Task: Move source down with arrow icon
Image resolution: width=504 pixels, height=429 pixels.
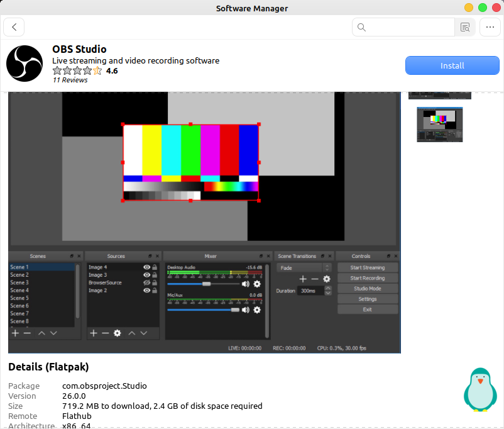Action: [x=144, y=333]
